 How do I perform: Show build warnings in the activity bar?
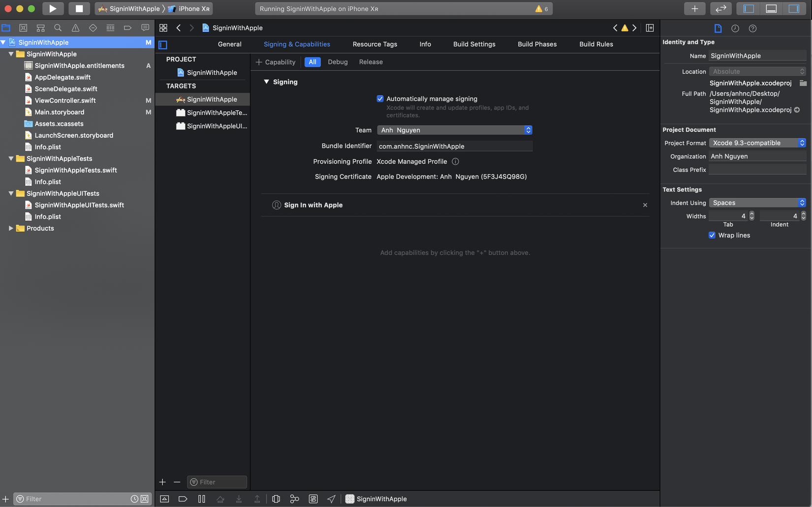pyautogui.click(x=541, y=9)
